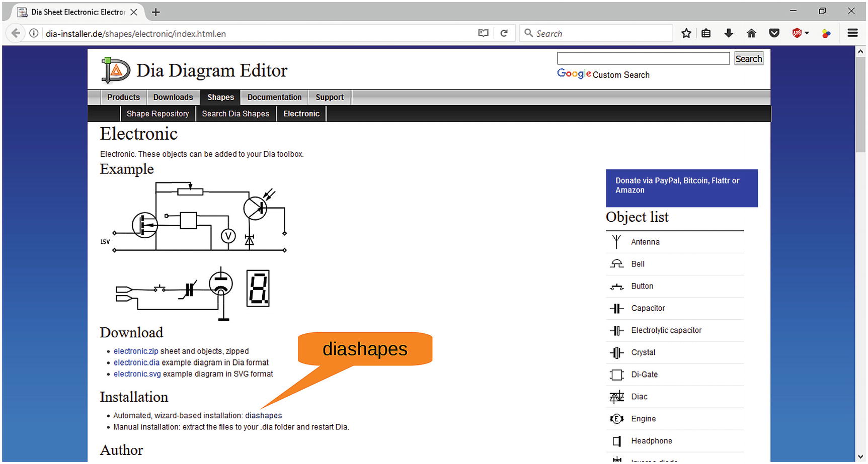Image resolution: width=868 pixels, height=464 pixels.
Task: Click the Button symbol icon
Action: pyautogui.click(x=616, y=287)
